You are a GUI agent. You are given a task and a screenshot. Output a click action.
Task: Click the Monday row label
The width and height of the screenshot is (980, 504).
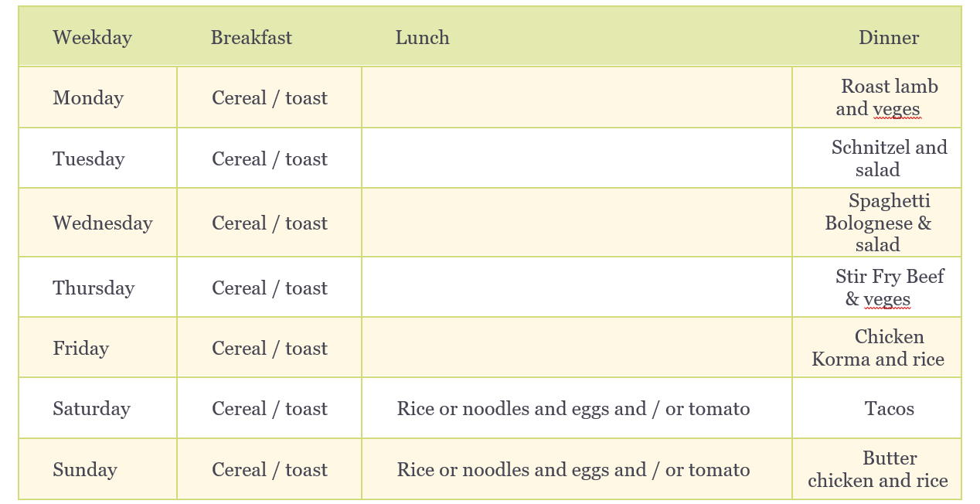[88, 98]
